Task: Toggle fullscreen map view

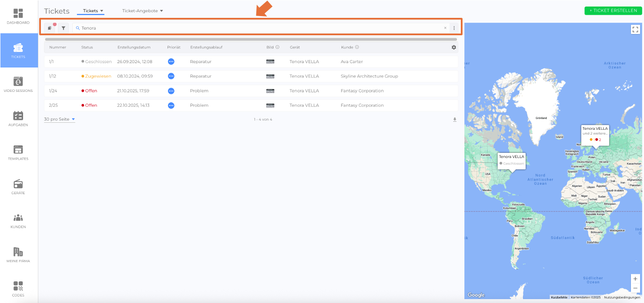Action: coord(635,30)
